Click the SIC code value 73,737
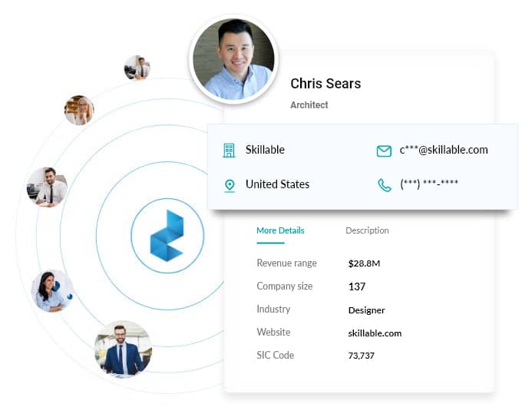 (362, 356)
